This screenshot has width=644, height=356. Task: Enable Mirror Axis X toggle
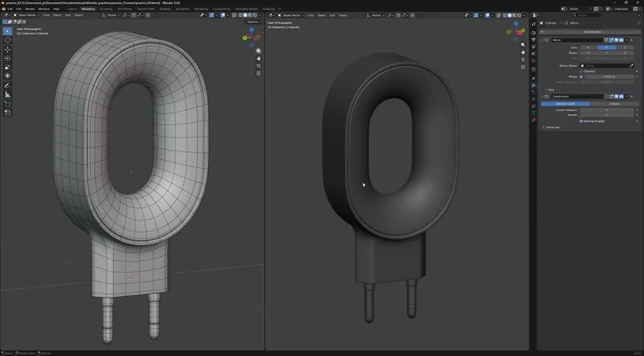(x=588, y=47)
